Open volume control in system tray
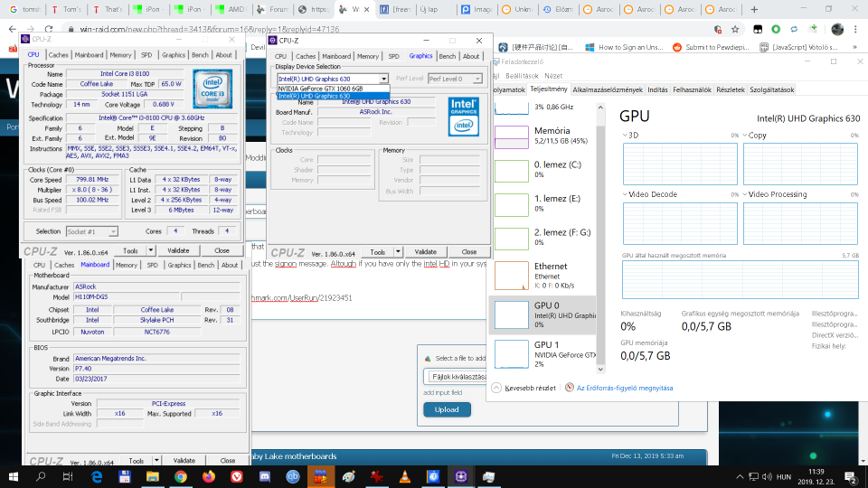Viewport: 868px width, 488px height. pos(768,476)
